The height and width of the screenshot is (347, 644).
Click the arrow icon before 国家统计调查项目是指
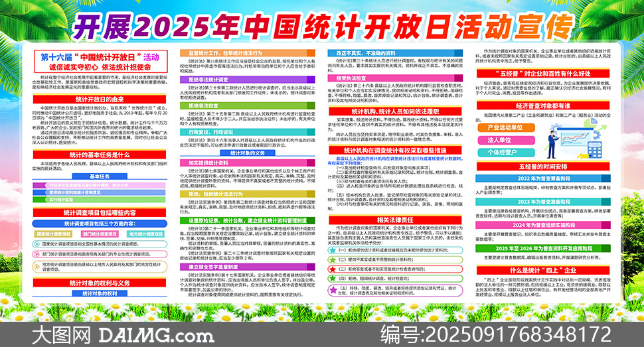point(37,244)
